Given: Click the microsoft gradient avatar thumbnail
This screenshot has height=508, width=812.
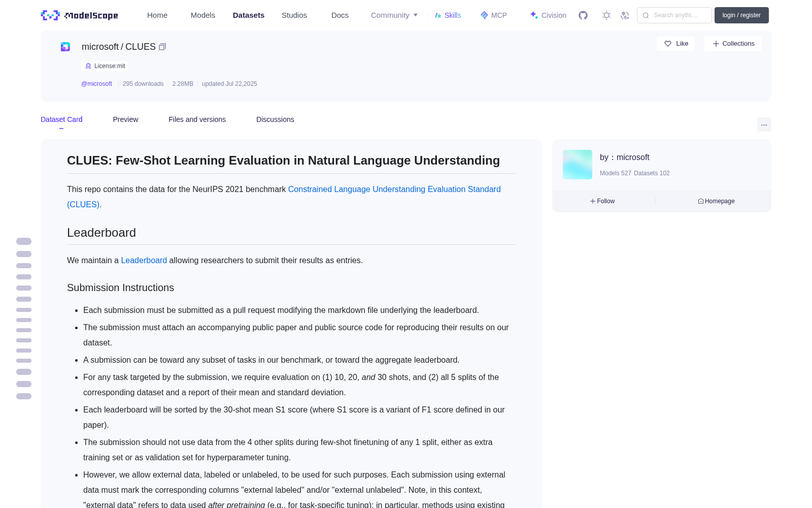Looking at the screenshot, I should (578, 165).
